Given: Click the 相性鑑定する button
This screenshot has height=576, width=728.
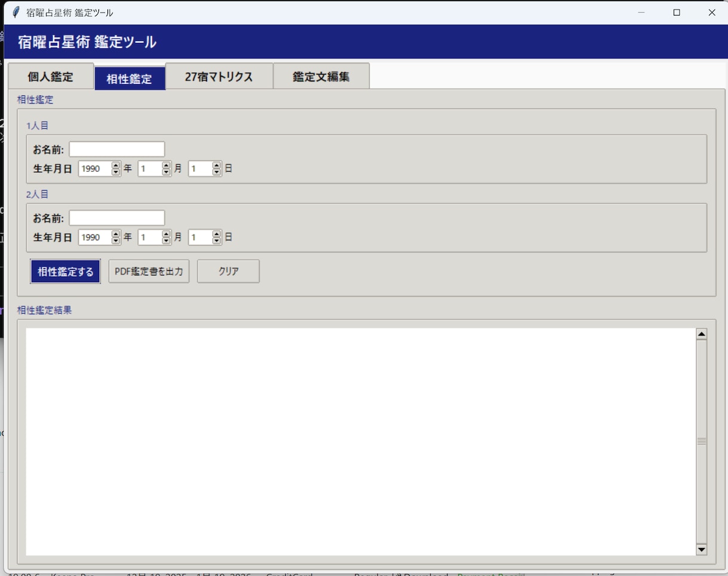Looking at the screenshot, I should coord(66,271).
